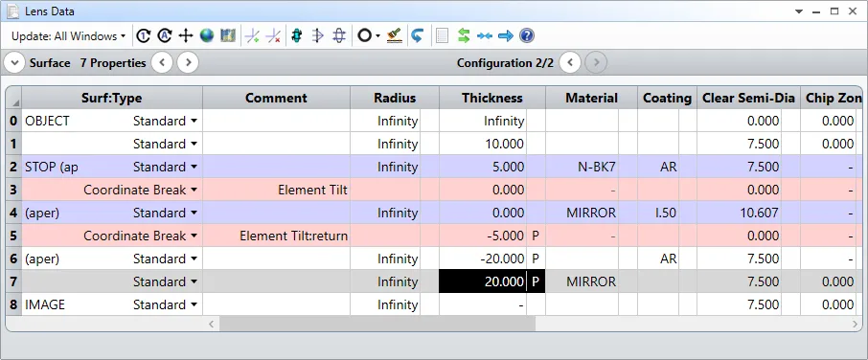Image resolution: width=868 pixels, height=360 pixels.
Task: Click the add fold mirror icon with green plus
Action: pyautogui.click(x=252, y=36)
